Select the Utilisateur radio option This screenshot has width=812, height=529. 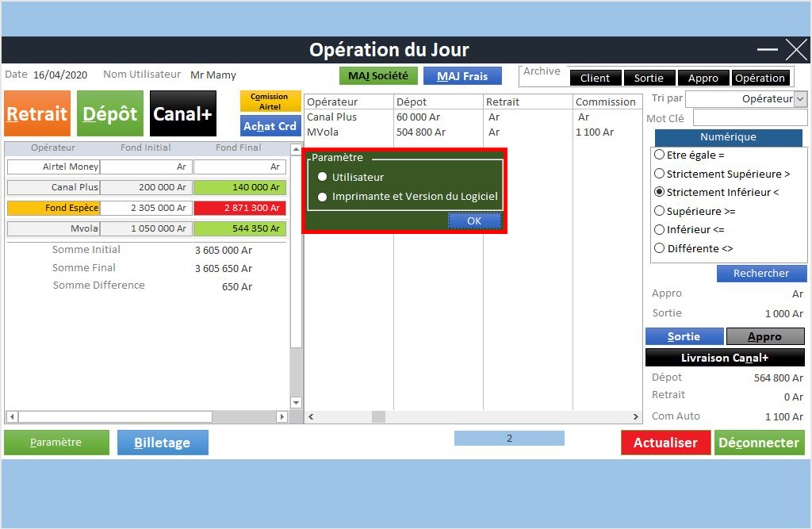pos(323,177)
